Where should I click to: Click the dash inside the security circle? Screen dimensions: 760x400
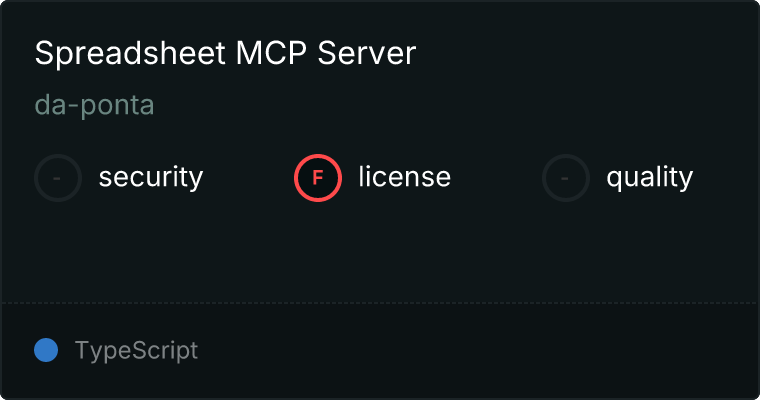[57, 178]
